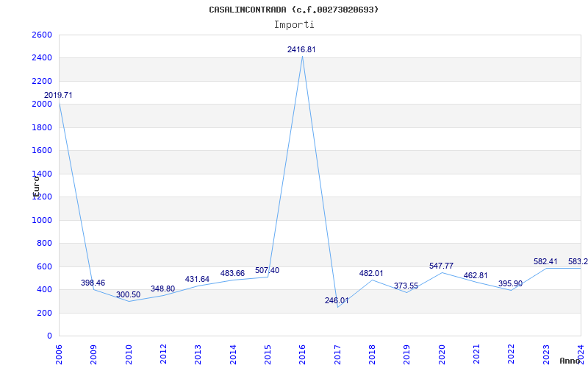Click the 507.40 data label
Image resolution: width=588 pixels, height=368 pixels.
pyautogui.click(x=267, y=271)
